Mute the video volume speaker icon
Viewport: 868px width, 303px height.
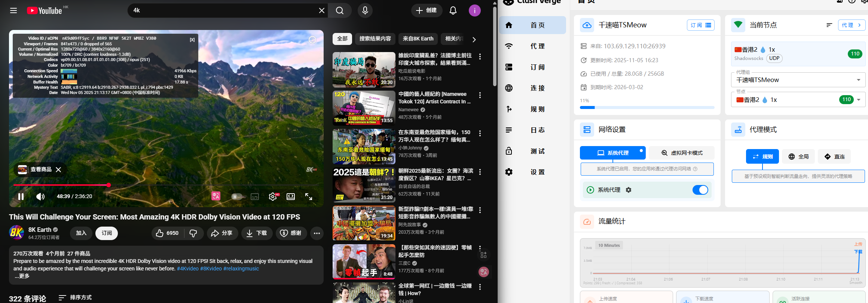(x=40, y=197)
